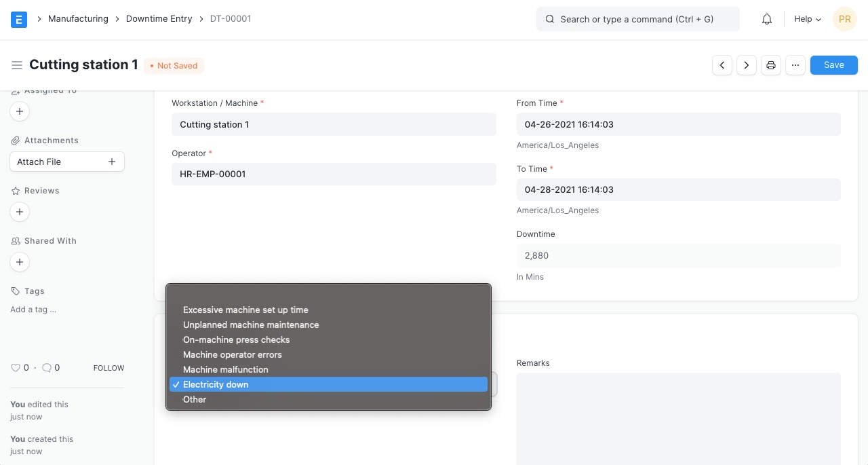The height and width of the screenshot is (465, 868).
Task: Toggle the sidebar hamburger menu
Action: (x=17, y=65)
